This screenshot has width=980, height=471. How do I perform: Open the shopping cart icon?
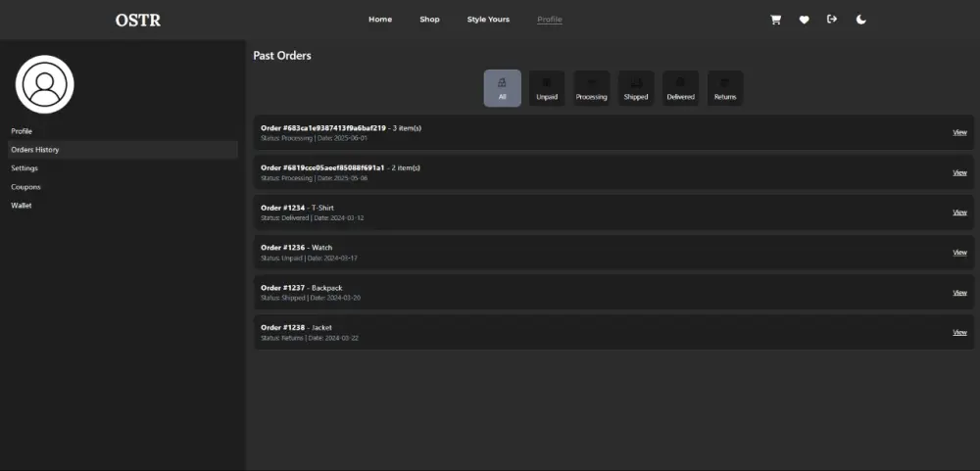[x=775, y=20]
